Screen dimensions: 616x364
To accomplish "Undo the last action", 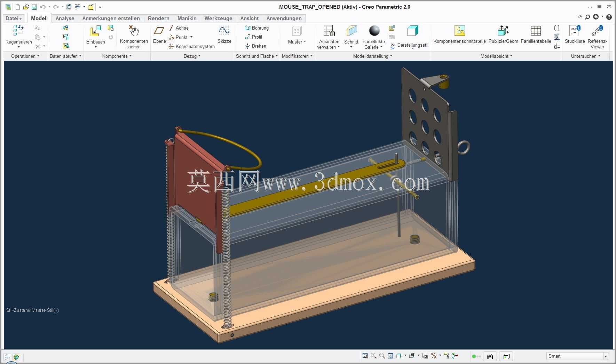I will point(43,7).
